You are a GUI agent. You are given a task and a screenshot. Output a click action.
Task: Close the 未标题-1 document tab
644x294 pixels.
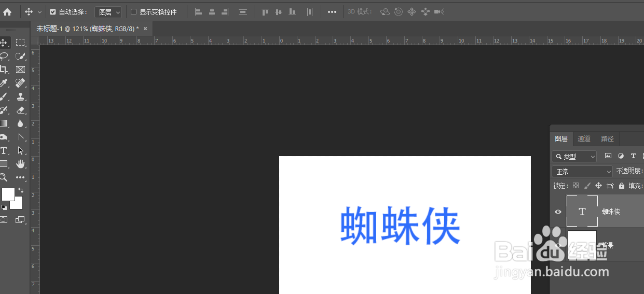click(145, 29)
